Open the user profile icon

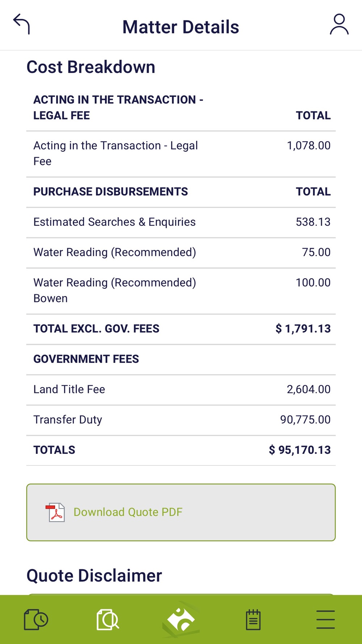339,25
